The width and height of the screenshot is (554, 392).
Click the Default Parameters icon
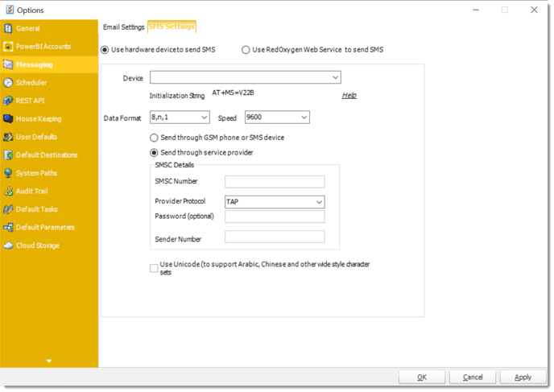pyautogui.click(x=8, y=228)
